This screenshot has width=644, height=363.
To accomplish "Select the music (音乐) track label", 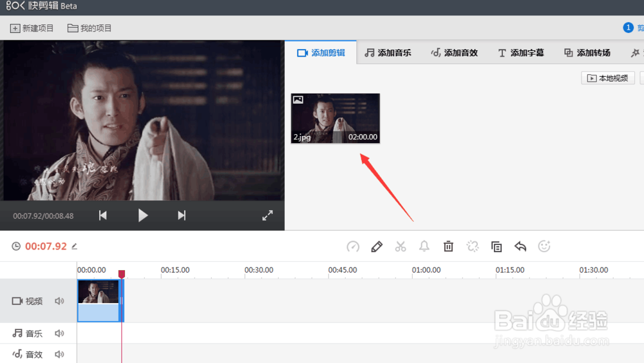I will click(27, 333).
